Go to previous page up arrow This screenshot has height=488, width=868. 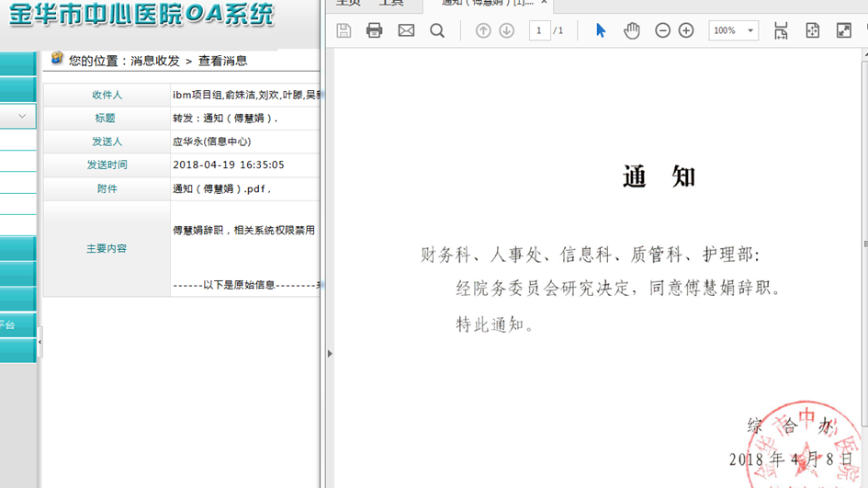[483, 30]
